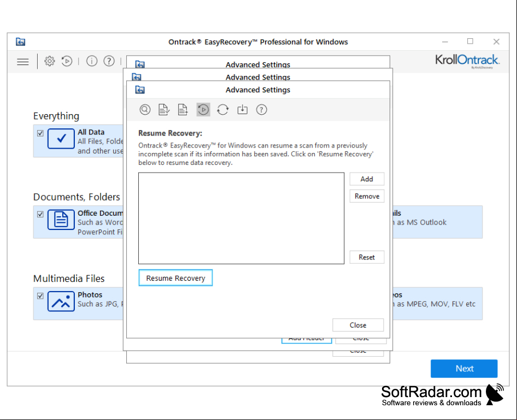517x420 pixels.
Task: Click the Add button
Action: pos(367,179)
